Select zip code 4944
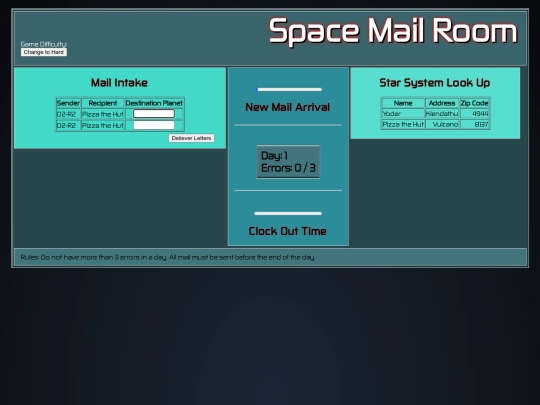 pos(475,114)
